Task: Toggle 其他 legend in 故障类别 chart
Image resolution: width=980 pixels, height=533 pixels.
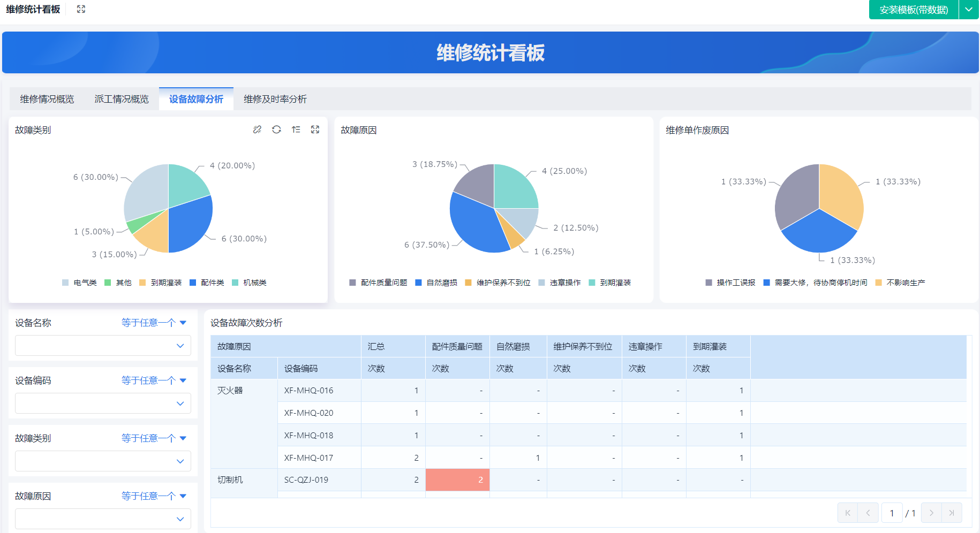Action: point(118,283)
